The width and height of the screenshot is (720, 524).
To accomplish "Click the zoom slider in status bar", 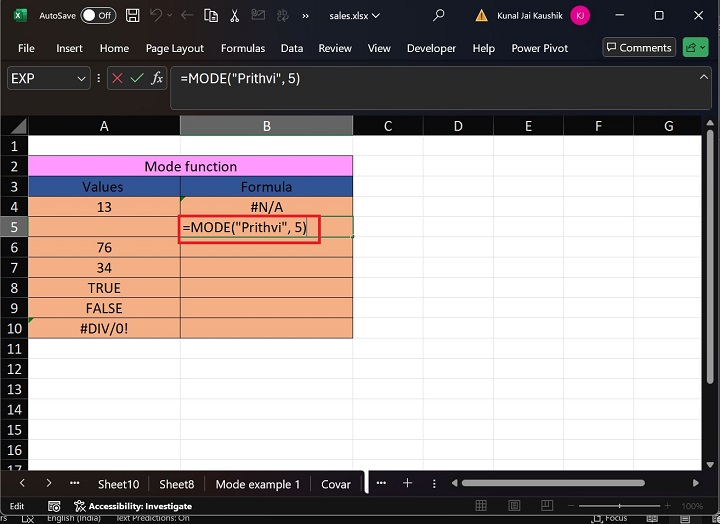I will [619, 506].
